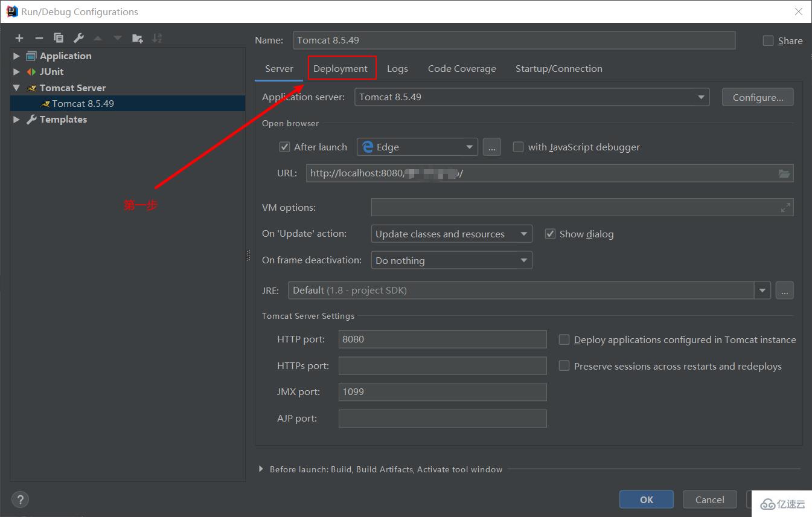Open JRE browse ellipsis button
The width and height of the screenshot is (812, 517).
point(784,291)
